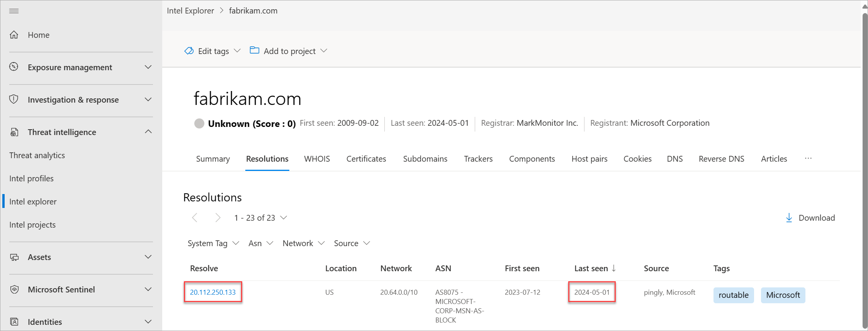Collapse the Threat intelligence section

[x=148, y=132]
